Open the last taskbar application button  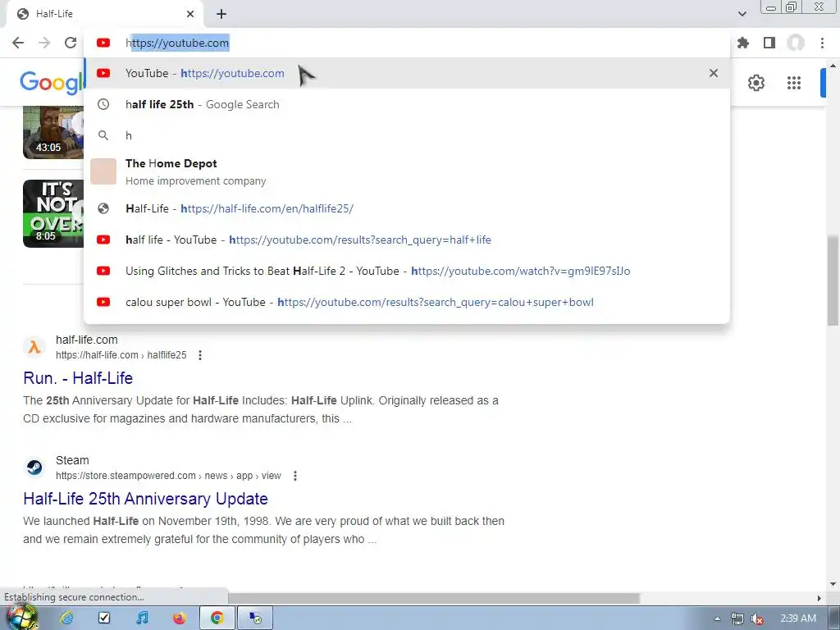(x=256, y=619)
